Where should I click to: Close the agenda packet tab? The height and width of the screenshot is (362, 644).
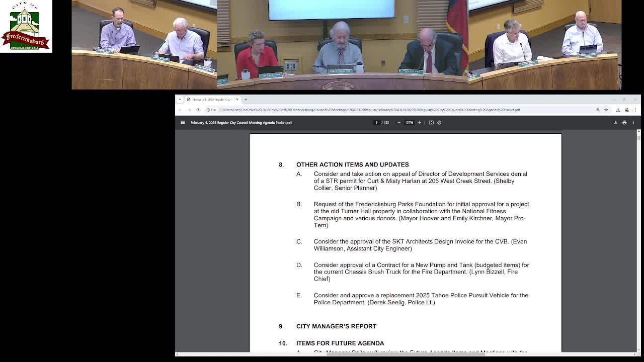coord(237,100)
